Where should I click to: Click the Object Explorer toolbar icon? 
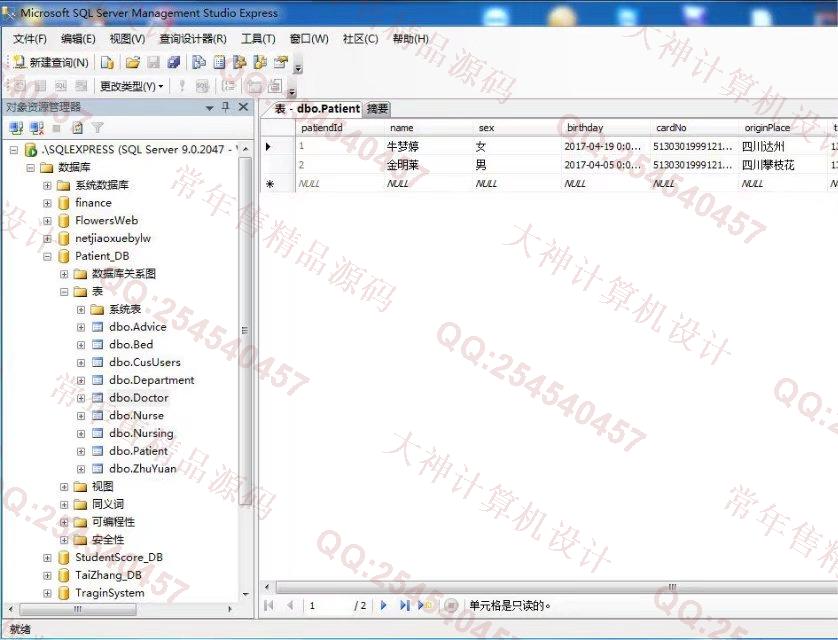(239, 63)
